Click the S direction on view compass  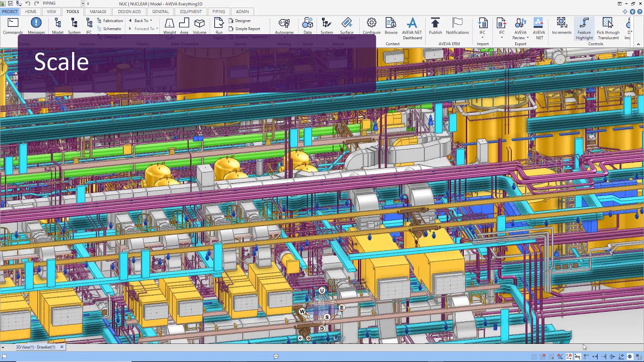(x=327, y=317)
